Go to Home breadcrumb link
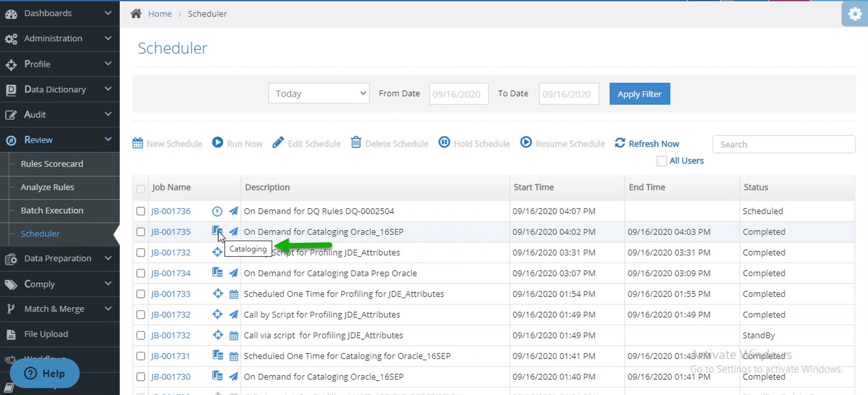868x395 pixels. click(x=160, y=14)
